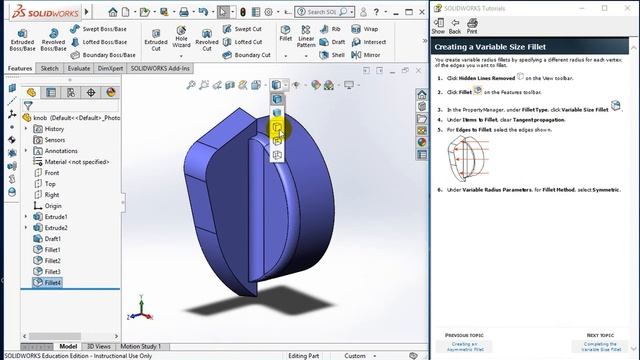Expand the History tree node
The image size is (640, 360).
click(26, 129)
